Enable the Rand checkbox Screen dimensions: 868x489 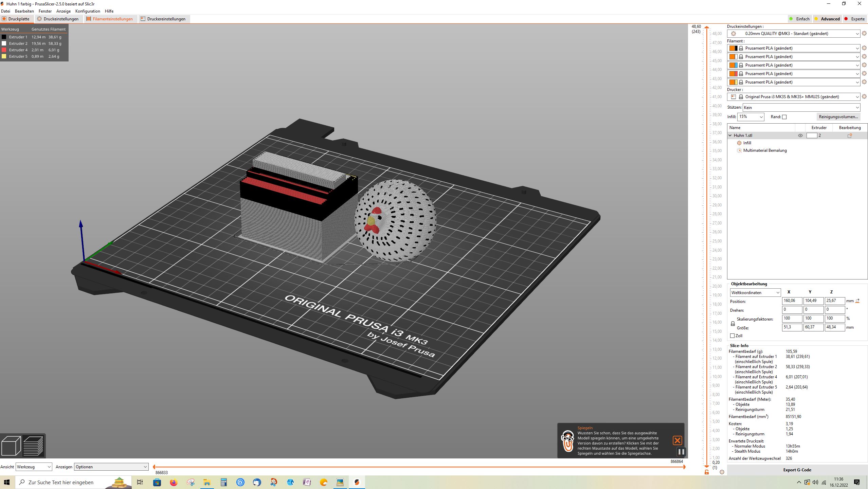(x=784, y=117)
